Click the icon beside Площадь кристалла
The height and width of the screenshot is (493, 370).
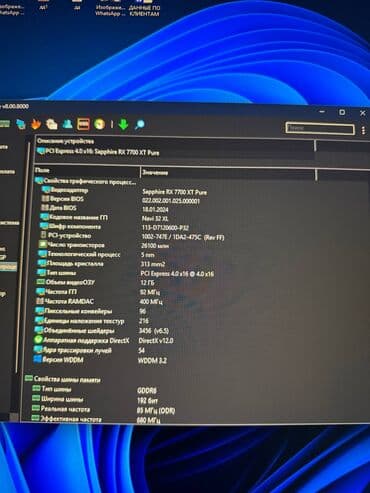click(x=42, y=263)
